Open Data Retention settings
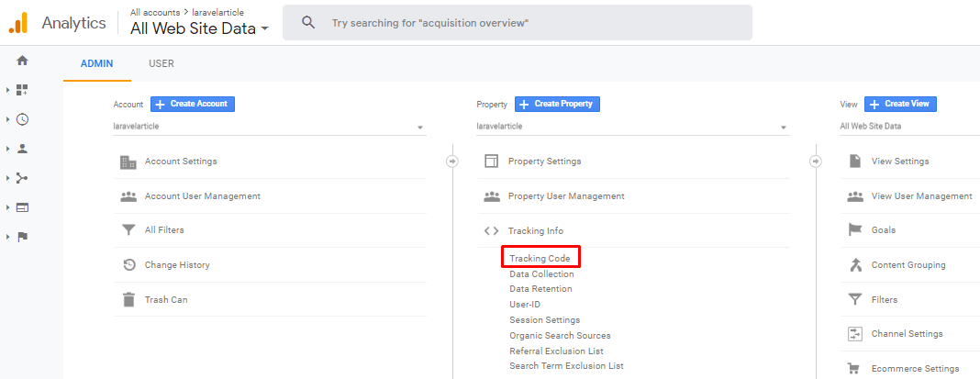 pos(540,289)
